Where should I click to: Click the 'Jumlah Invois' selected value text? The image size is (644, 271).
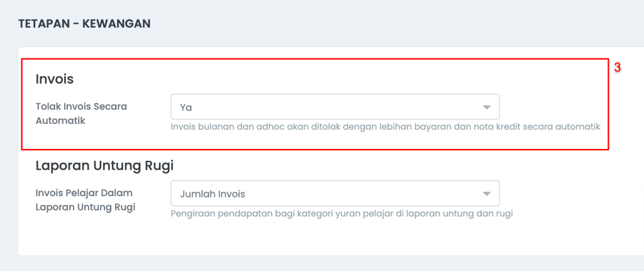click(x=213, y=194)
